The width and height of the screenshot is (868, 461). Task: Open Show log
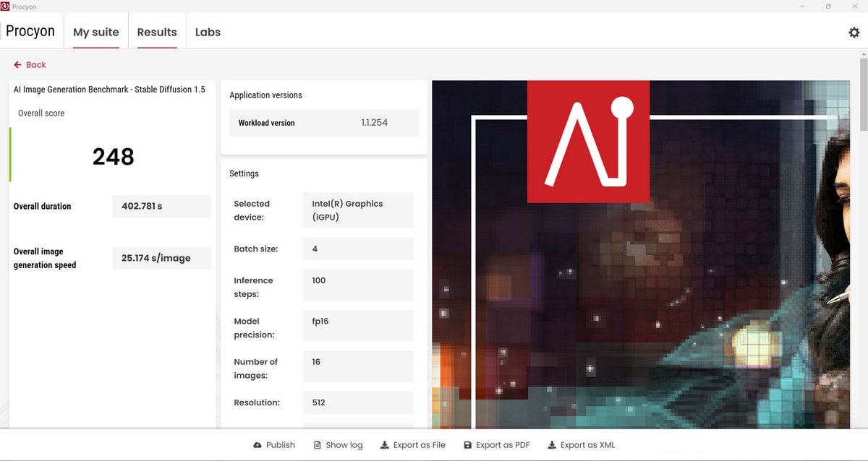coord(338,445)
